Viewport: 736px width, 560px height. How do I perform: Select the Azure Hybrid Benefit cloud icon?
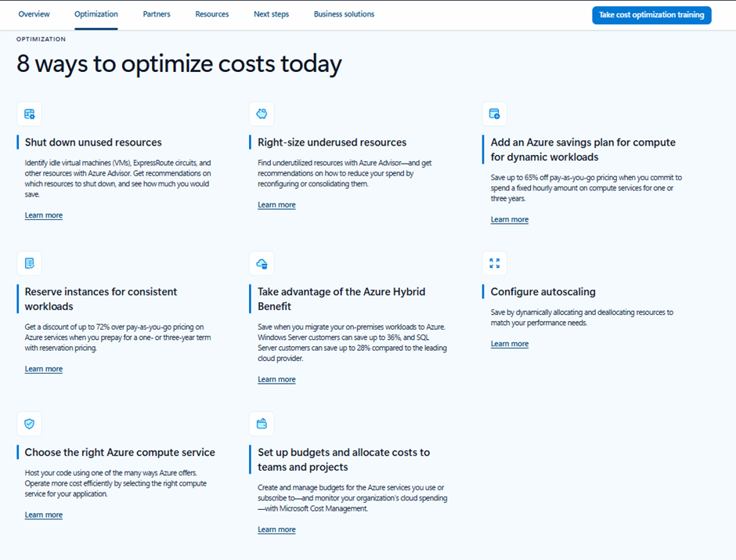pos(262,263)
